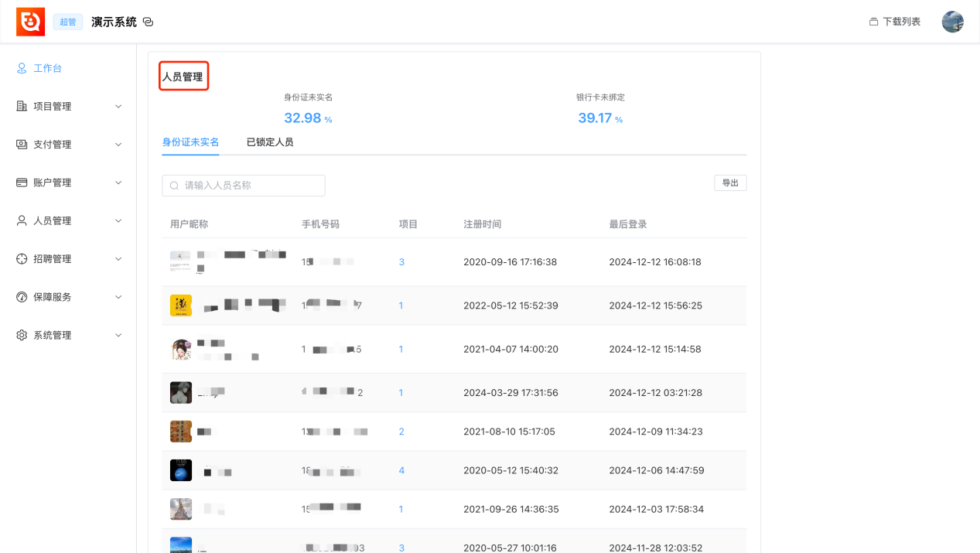
Task: Expand the 人员管理 sidebar chevron
Action: pyautogui.click(x=118, y=220)
